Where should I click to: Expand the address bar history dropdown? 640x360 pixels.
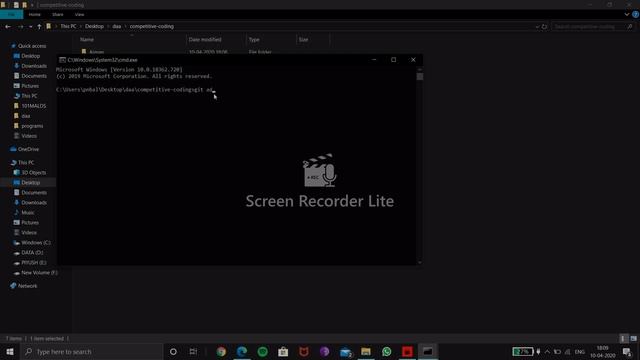pos(537,27)
